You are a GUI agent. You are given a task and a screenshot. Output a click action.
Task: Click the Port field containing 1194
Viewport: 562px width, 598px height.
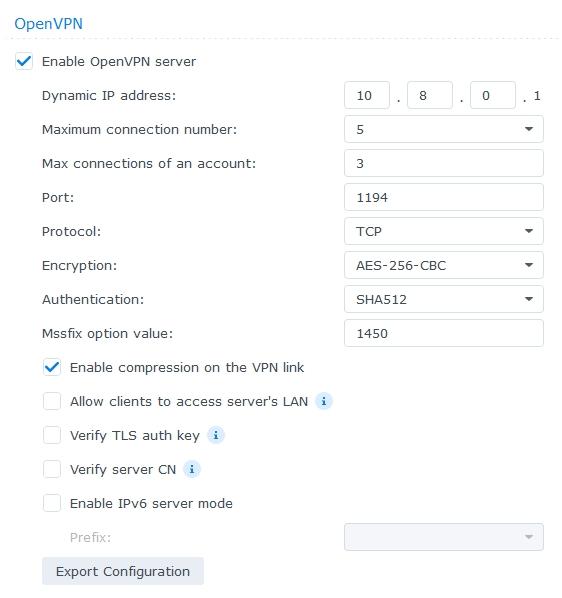443,197
